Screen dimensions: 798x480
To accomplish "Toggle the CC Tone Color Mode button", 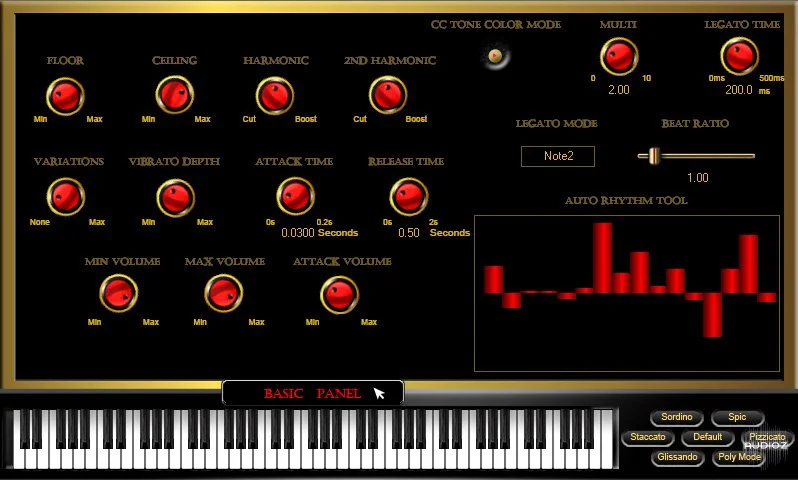I will (x=495, y=56).
